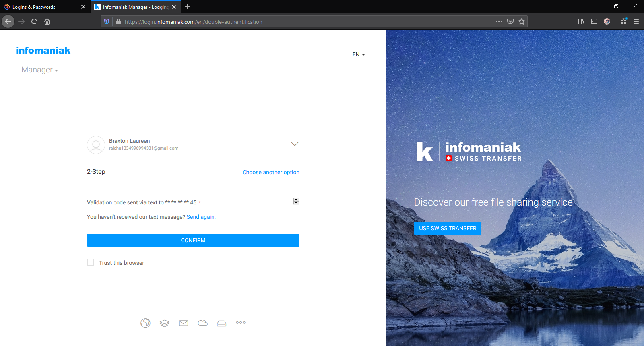Toggle the sidebar view
The width and height of the screenshot is (644, 346).
594,21
